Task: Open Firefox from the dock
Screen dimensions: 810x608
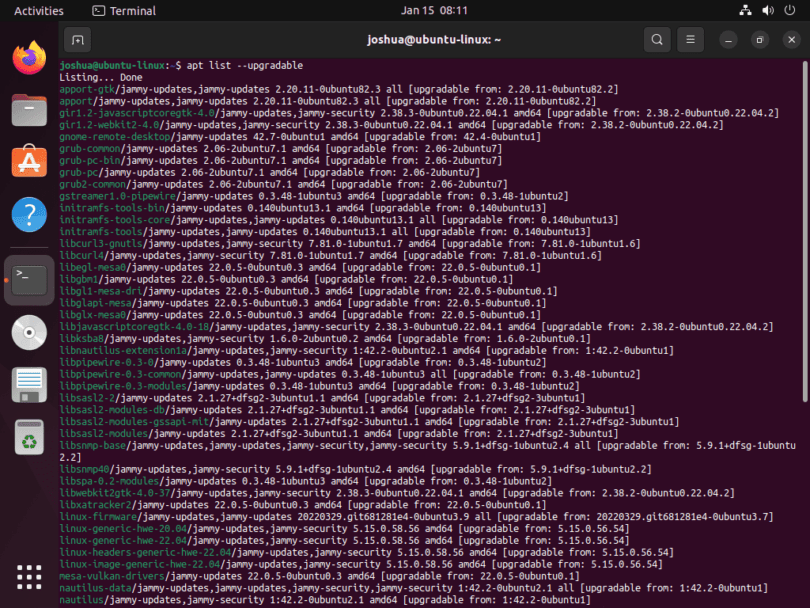Action: click(x=28, y=57)
